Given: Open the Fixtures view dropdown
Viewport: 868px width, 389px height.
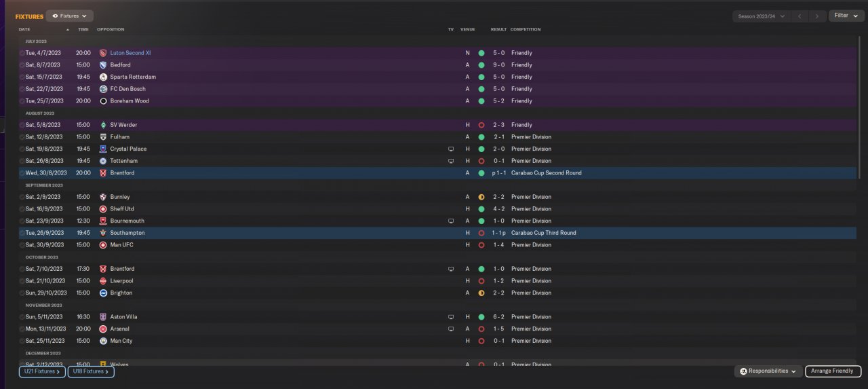Looking at the screenshot, I should (x=70, y=16).
